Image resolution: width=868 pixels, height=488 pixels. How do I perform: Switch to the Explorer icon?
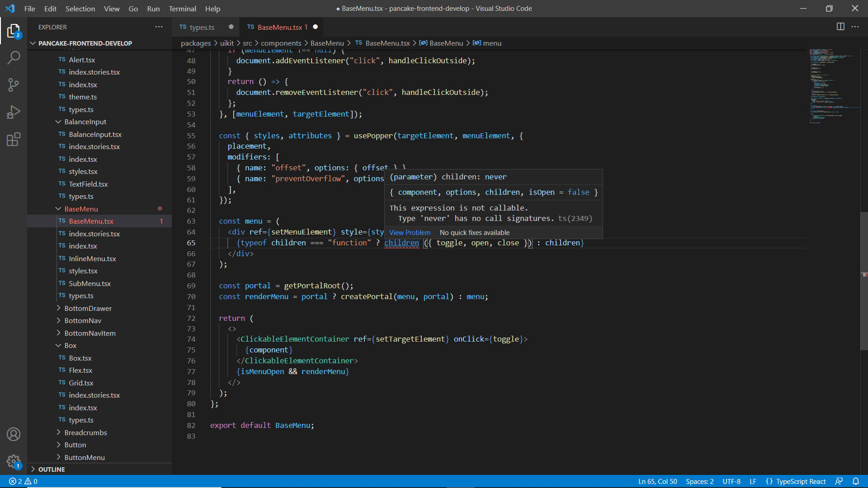coord(14,31)
